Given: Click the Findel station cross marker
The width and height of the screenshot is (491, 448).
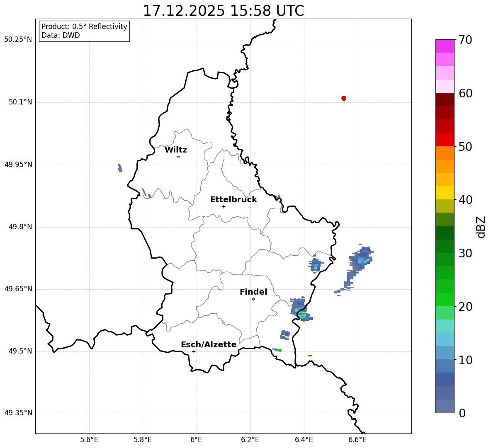Looking at the screenshot, I should tap(253, 299).
